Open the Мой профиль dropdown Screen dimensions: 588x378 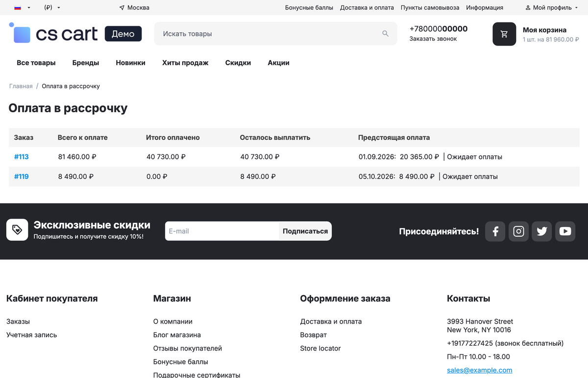click(552, 8)
